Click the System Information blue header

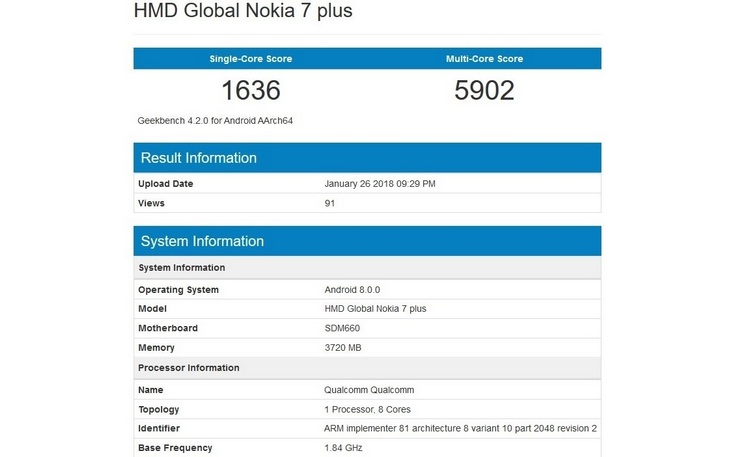point(202,241)
